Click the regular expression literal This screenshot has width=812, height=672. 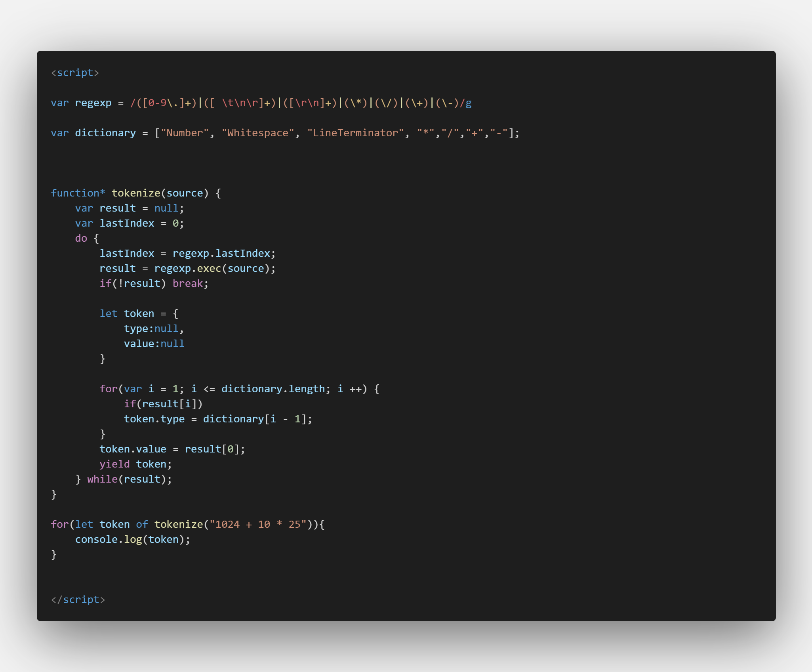[300, 103]
